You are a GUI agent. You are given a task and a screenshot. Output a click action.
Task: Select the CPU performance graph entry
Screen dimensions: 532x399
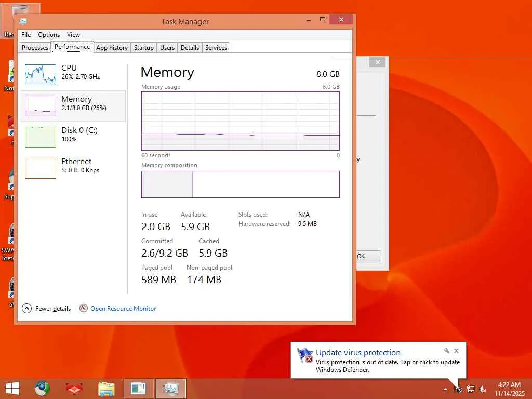pos(73,74)
